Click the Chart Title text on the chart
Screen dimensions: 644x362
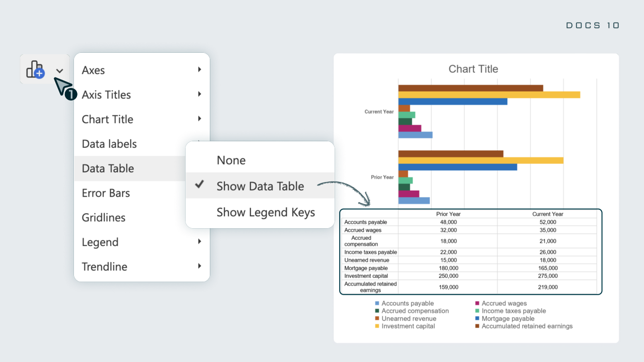coord(473,69)
